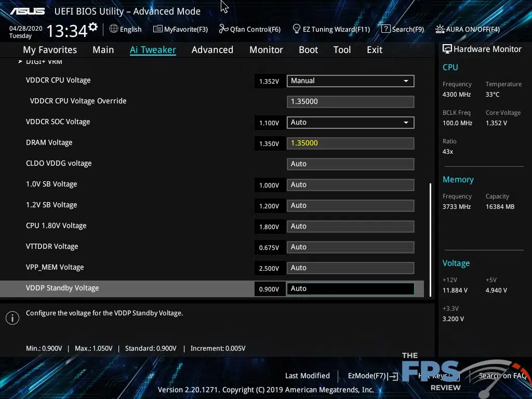Image resolution: width=532 pixels, height=399 pixels.
Task: Select the Ai Tweaker tab
Action: tap(153, 50)
